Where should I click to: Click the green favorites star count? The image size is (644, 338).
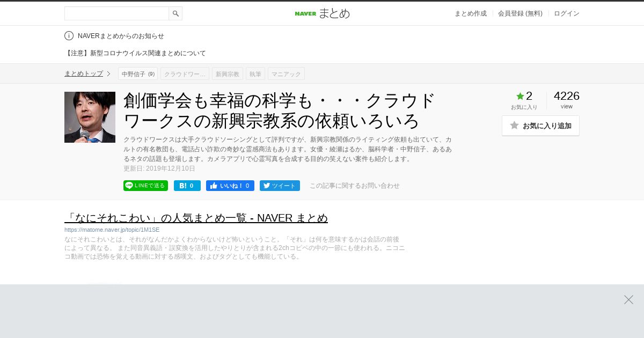(x=524, y=97)
